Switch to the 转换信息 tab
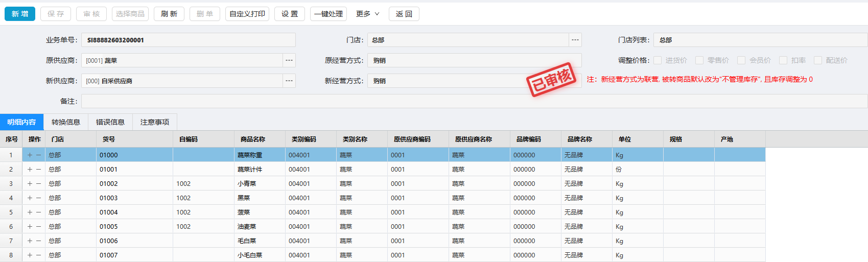 (66, 122)
